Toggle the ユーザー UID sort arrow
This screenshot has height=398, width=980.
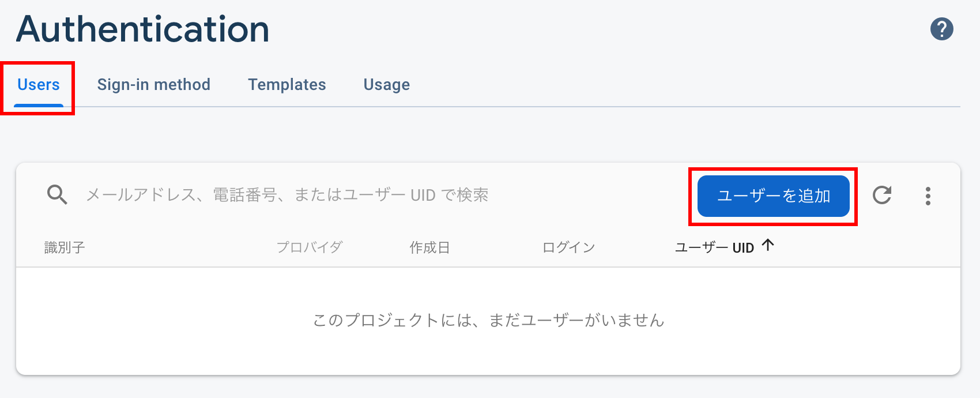coord(767,245)
